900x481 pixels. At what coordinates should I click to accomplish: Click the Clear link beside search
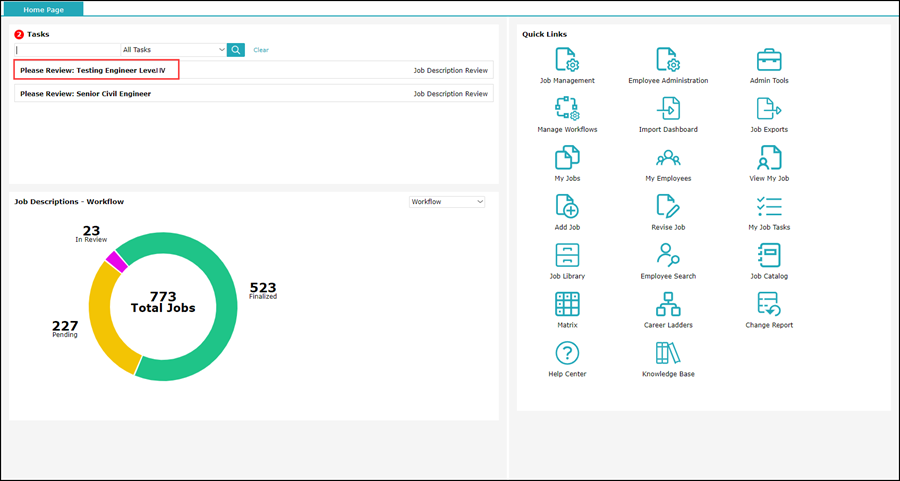point(261,50)
